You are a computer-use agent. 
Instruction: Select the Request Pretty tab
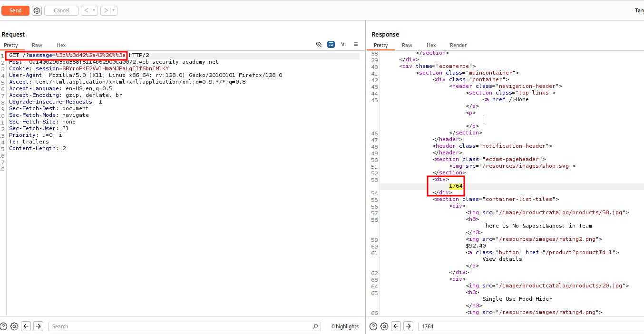pyautogui.click(x=11, y=45)
